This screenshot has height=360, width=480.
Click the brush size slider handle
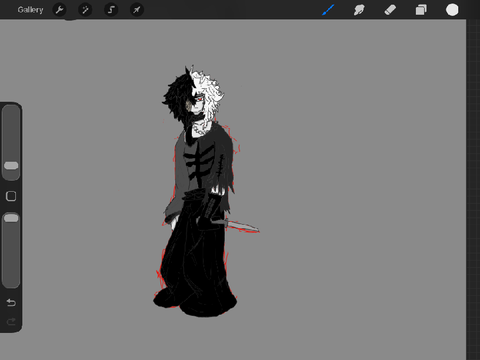11,166
